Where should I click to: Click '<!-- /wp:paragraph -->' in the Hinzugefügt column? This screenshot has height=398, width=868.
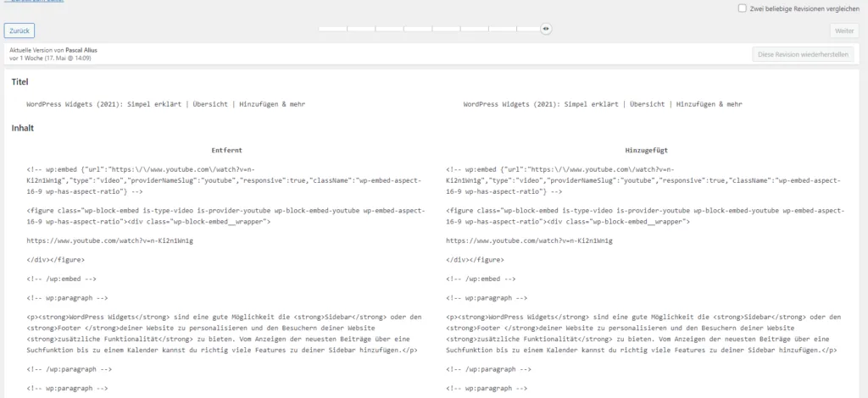point(489,368)
